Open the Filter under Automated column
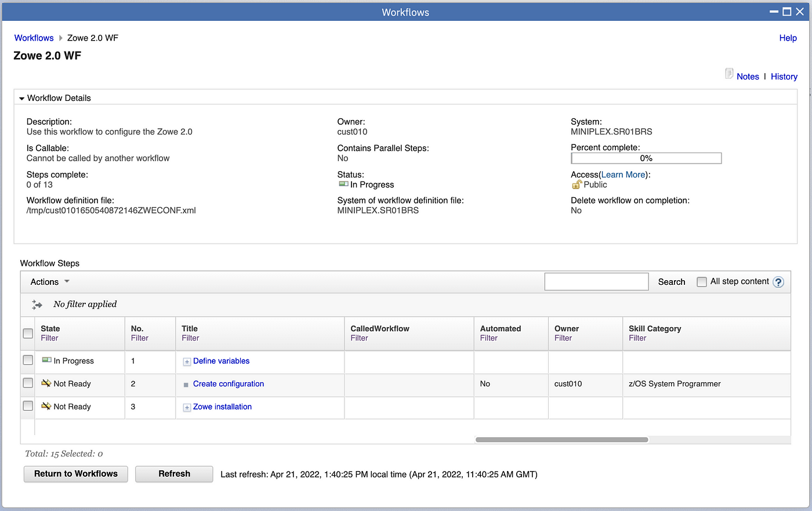 489,338
